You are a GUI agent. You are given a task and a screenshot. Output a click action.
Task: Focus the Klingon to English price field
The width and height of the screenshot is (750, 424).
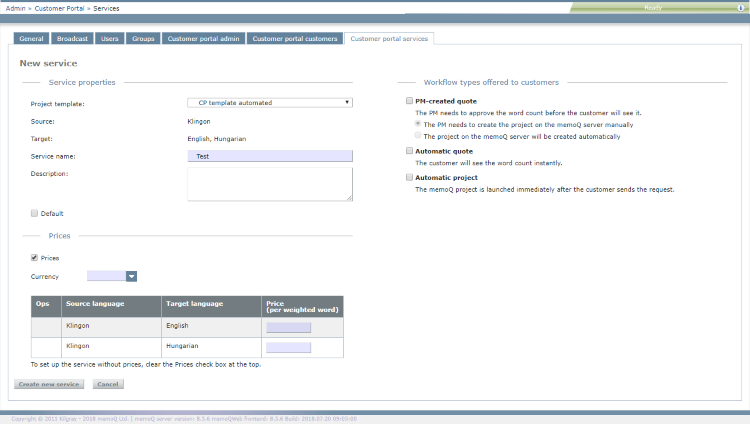coord(288,327)
